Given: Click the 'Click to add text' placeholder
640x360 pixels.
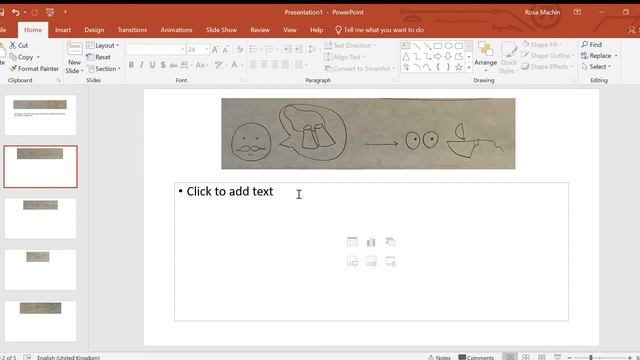Looking at the screenshot, I should coord(371,251).
